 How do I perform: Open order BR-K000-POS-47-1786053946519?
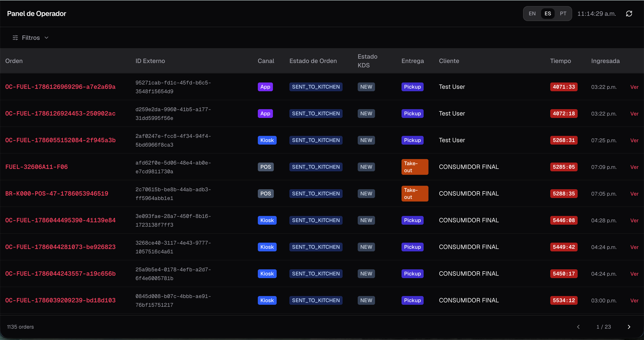[x=57, y=194]
